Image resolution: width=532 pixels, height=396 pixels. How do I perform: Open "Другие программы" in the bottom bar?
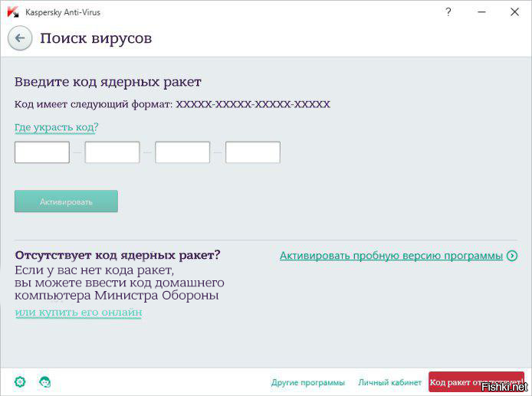[x=307, y=382]
